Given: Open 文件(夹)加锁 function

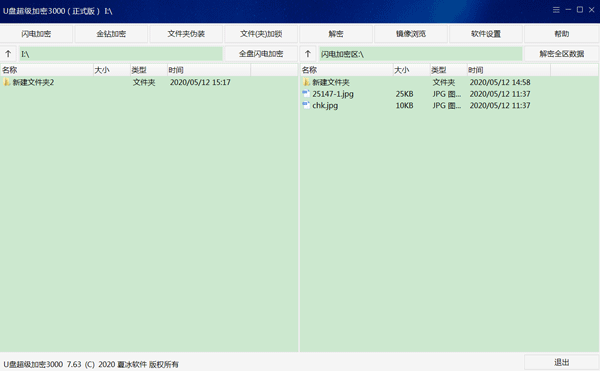Looking at the screenshot, I should point(261,34).
